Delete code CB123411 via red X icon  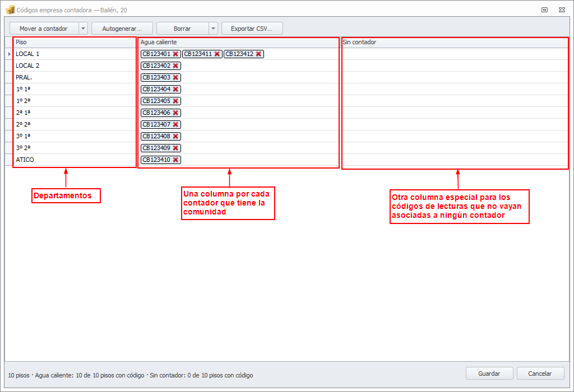(217, 54)
